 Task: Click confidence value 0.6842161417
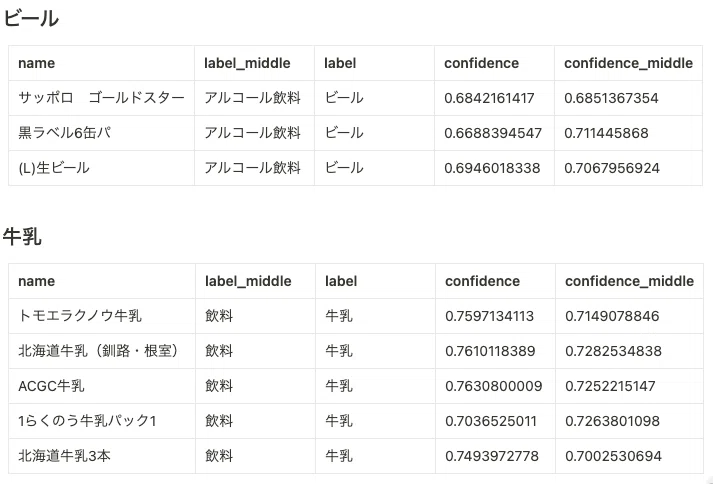click(x=489, y=98)
